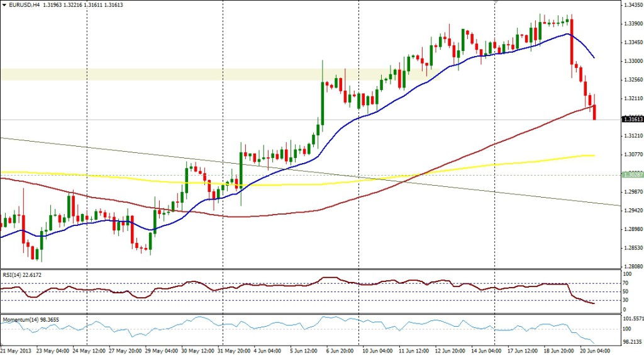Select the green 1.30287 price level tag
The image size is (644, 355).
pos(631,174)
